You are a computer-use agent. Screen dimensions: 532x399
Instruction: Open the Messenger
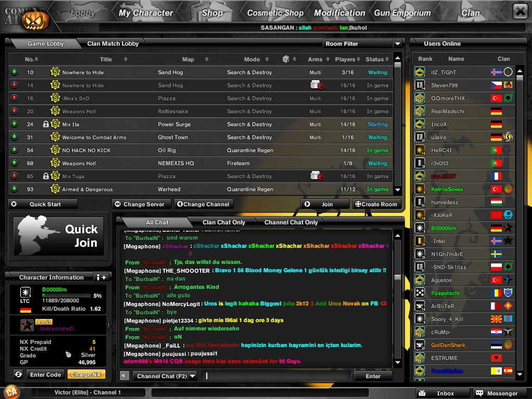click(499, 393)
